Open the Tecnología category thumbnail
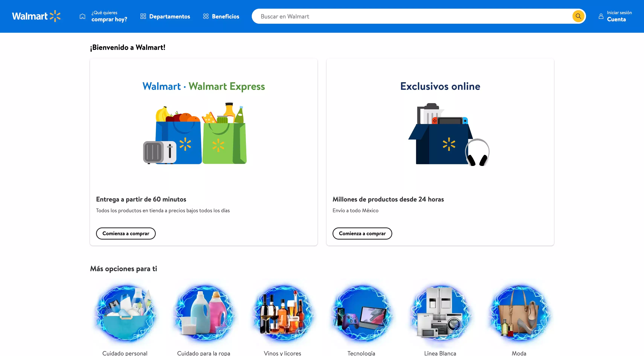The height and width of the screenshot is (356, 644). click(x=361, y=313)
